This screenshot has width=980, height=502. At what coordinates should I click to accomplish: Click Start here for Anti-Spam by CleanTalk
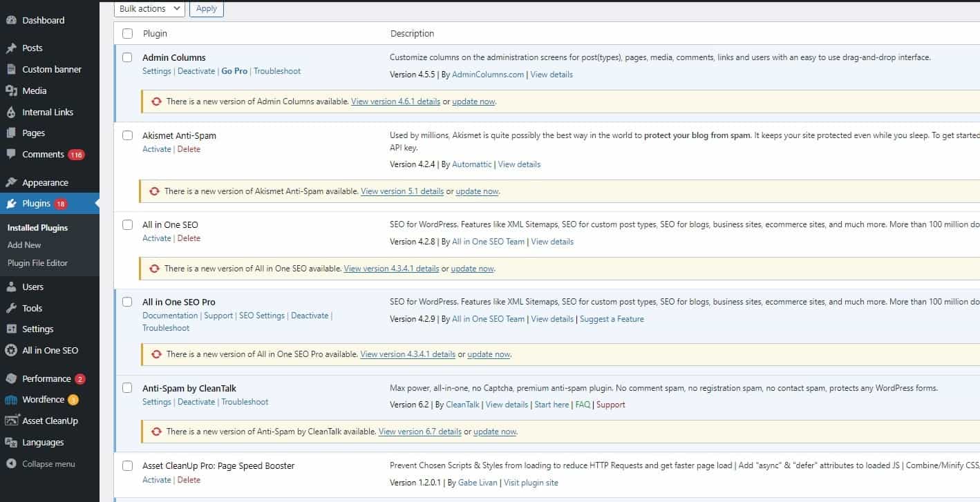coord(552,405)
